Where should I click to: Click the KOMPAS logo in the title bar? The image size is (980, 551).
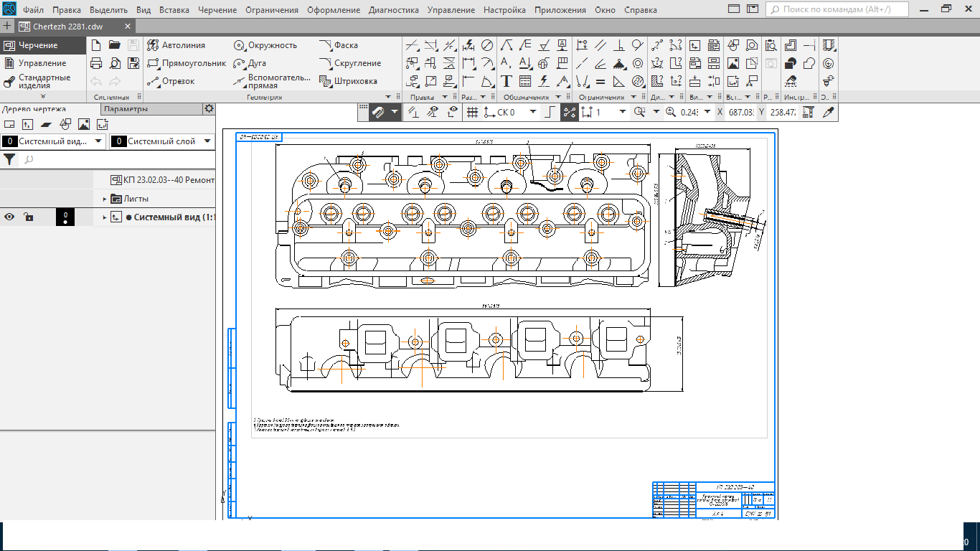point(9,9)
